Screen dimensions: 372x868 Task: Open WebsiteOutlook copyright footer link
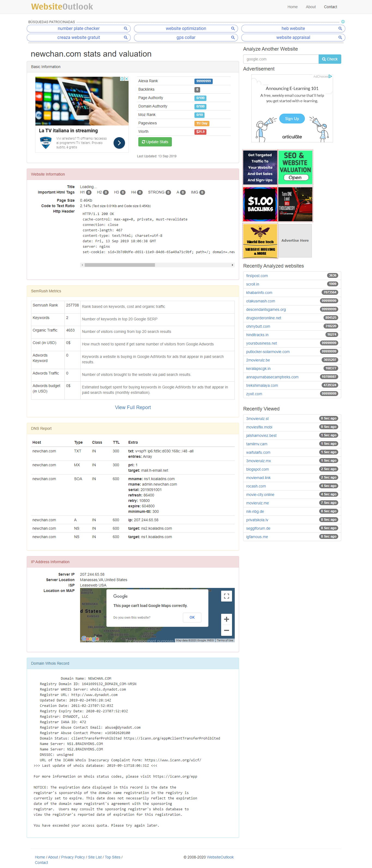[220, 857]
